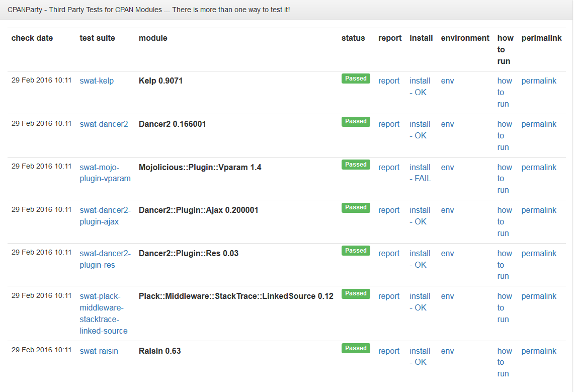The height and width of the screenshot is (392, 574).
Task: Open the swat-kelp test suite link
Action: point(97,81)
